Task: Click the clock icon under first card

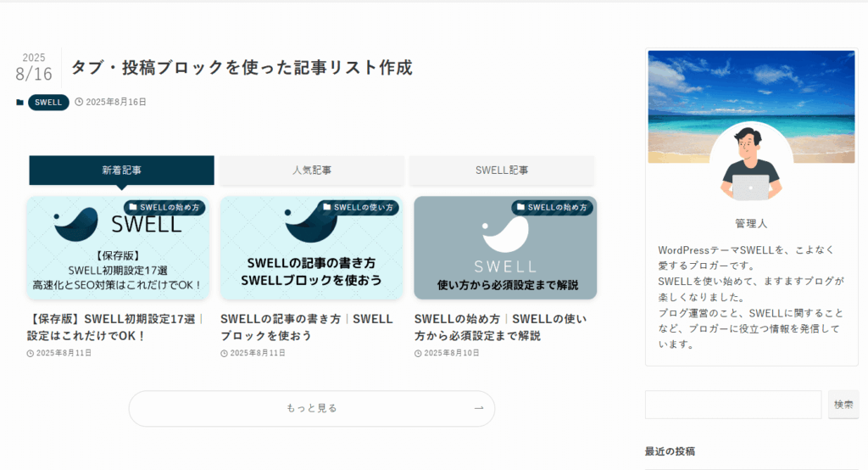Action: [x=31, y=353]
